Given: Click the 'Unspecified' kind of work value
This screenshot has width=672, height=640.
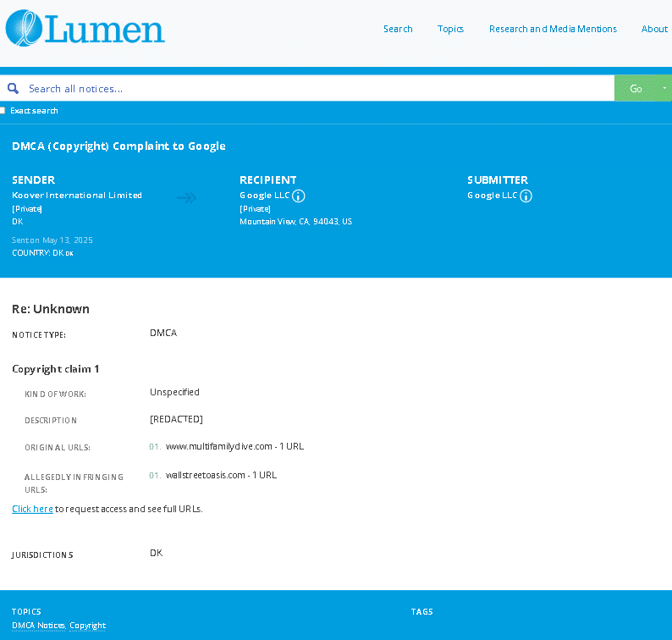Looking at the screenshot, I should pyautogui.click(x=174, y=392).
